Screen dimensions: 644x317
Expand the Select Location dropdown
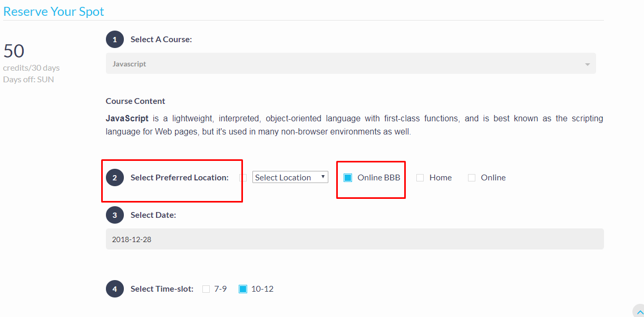(290, 177)
